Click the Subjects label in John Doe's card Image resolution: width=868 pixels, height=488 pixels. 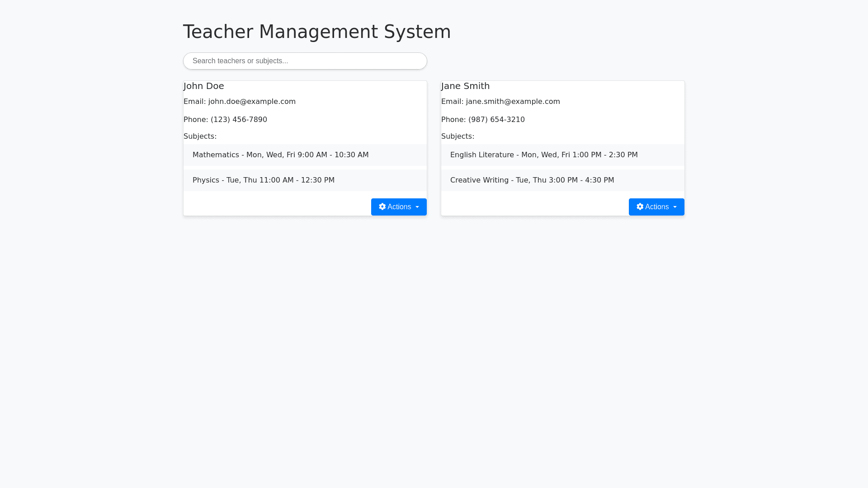coord(200,136)
